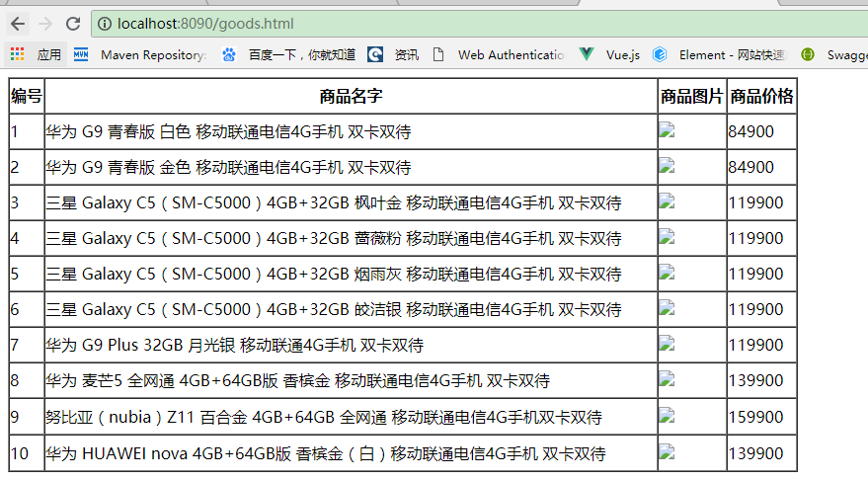Click price 84900 in row 2
Viewport: 868px width, 480px height.
click(751, 167)
